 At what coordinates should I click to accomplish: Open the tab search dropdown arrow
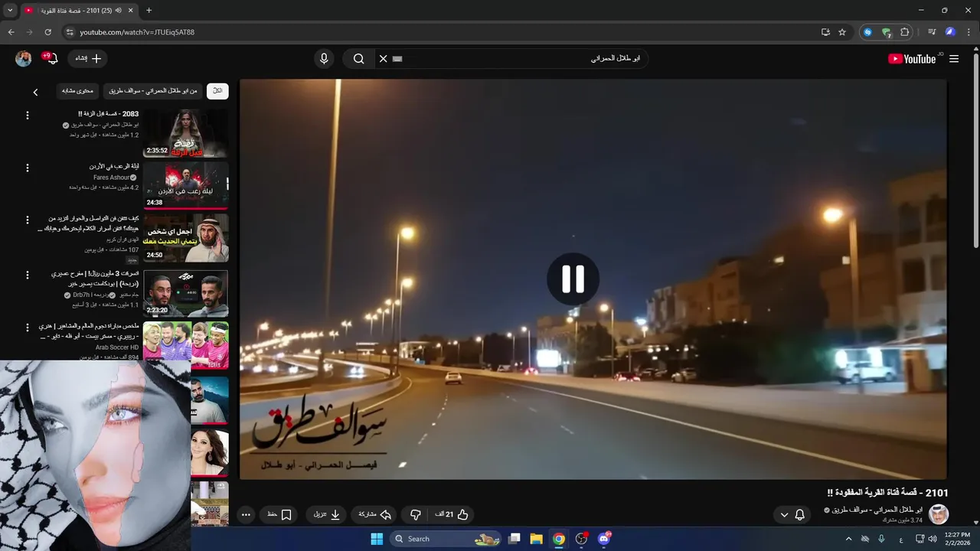point(10,10)
